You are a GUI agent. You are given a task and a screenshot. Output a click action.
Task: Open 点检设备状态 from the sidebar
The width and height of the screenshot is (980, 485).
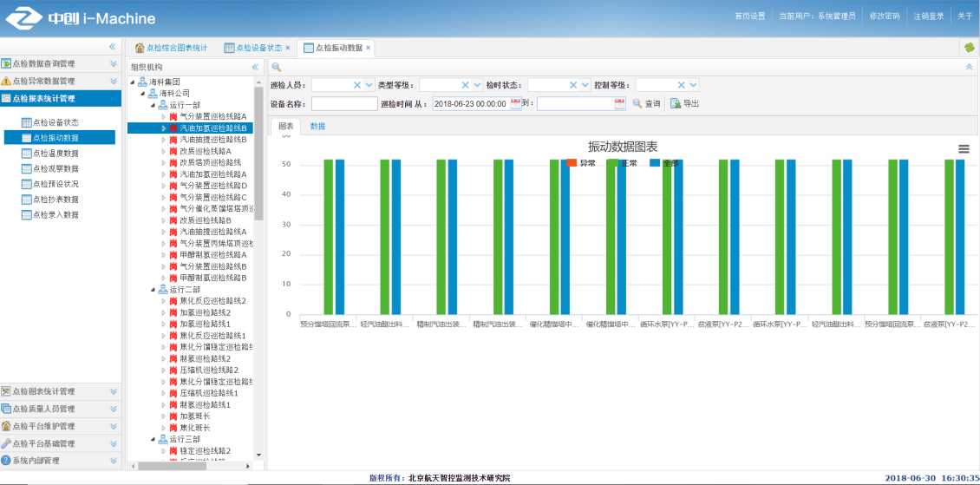pyautogui.click(x=55, y=122)
